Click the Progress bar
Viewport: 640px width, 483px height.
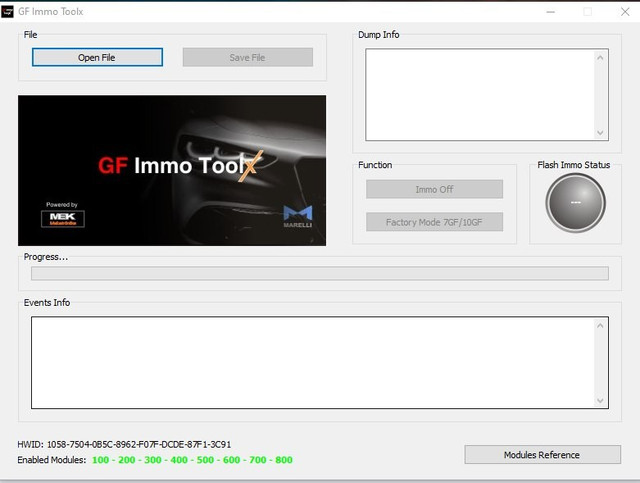click(x=320, y=273)
